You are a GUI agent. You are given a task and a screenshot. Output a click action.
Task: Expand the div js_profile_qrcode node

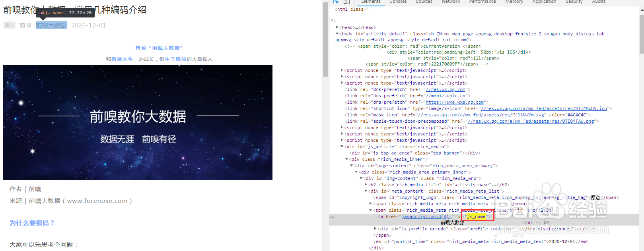coord(375,229)
